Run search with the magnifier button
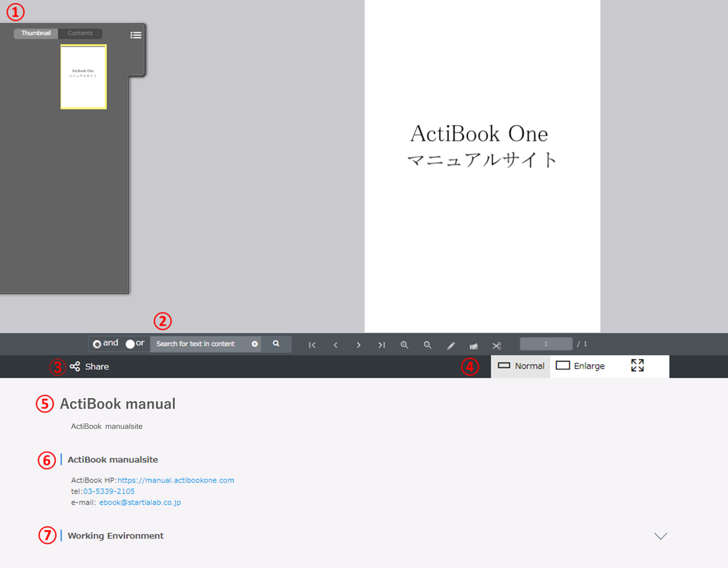Viewport: 728px width, 568px height. [x=276, y=344]
